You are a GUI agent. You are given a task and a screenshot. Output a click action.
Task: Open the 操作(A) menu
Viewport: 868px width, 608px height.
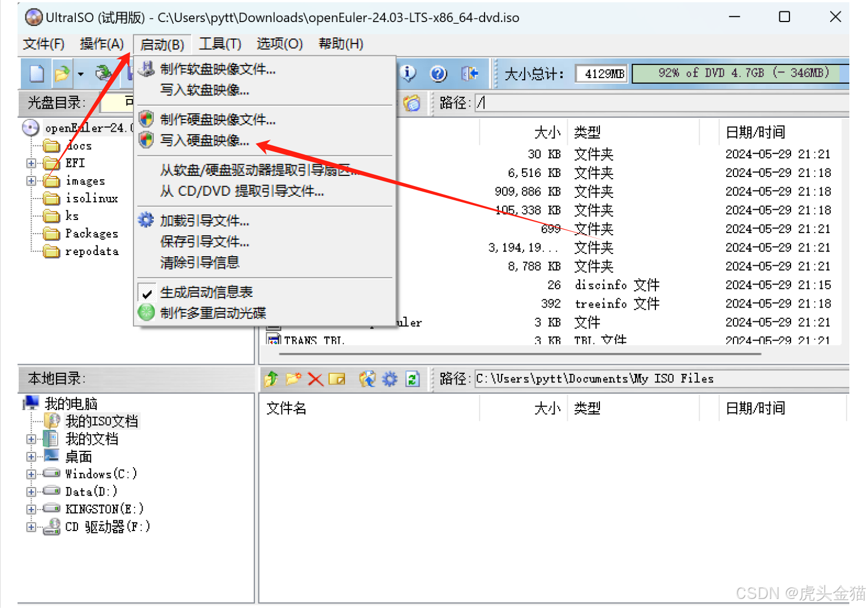click(102, 44)
